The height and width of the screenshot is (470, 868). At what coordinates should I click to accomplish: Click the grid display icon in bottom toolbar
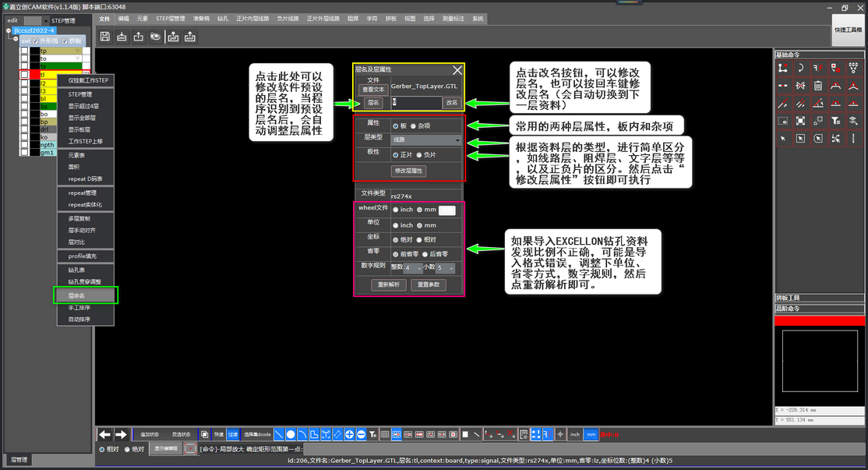point(385,435)
